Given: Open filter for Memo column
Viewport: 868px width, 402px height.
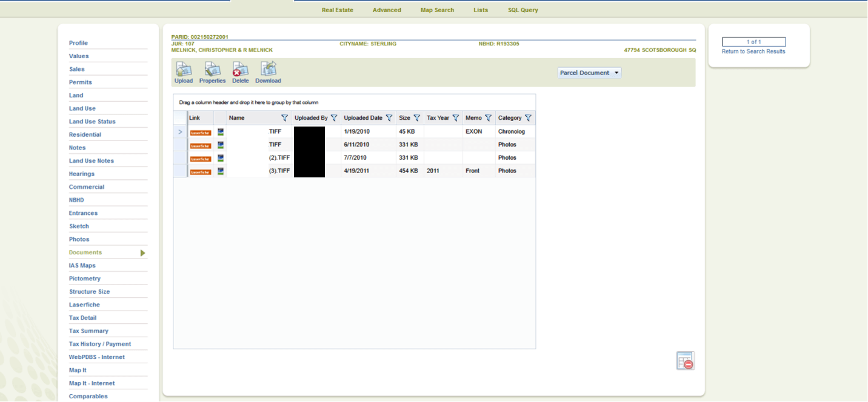Looking at the screenshot, I should pyautogui.click(x=488, y=118).
